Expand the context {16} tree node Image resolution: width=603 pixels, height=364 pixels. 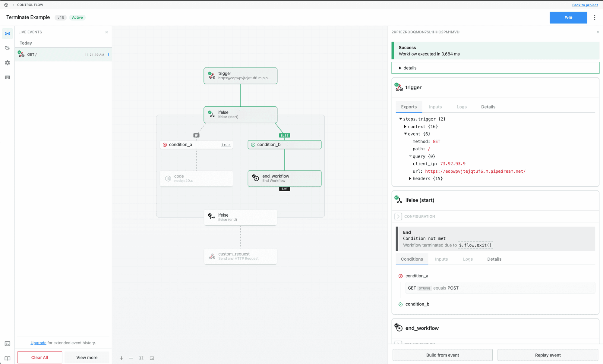pos(405,127)
